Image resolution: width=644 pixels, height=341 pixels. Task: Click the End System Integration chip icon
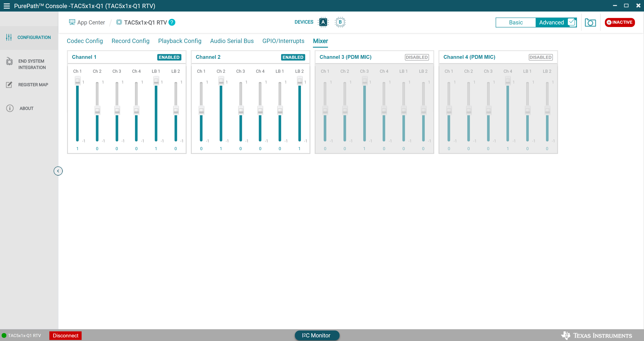pos(9,61)
